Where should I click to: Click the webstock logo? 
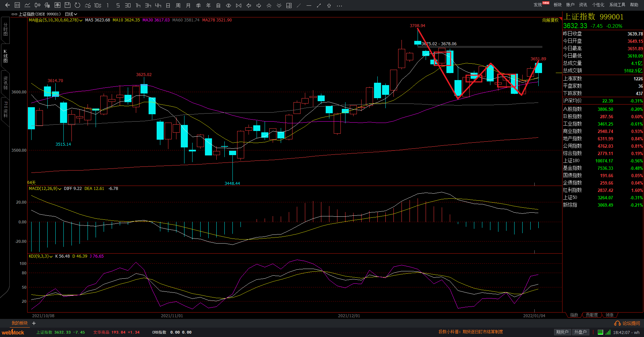tap(13, 332)
